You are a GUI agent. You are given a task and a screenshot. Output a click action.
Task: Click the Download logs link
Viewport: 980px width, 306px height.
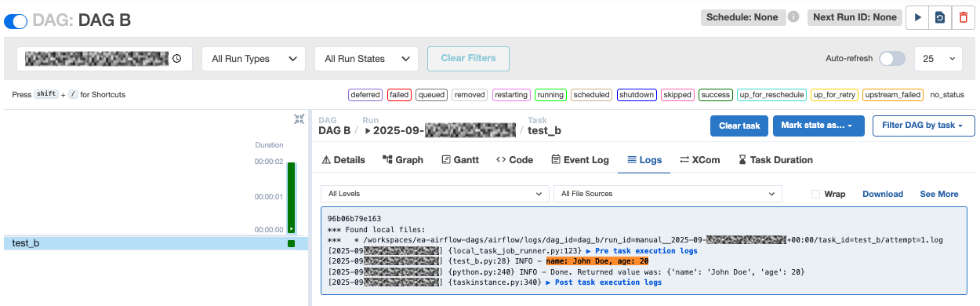(x=883, y=194)
